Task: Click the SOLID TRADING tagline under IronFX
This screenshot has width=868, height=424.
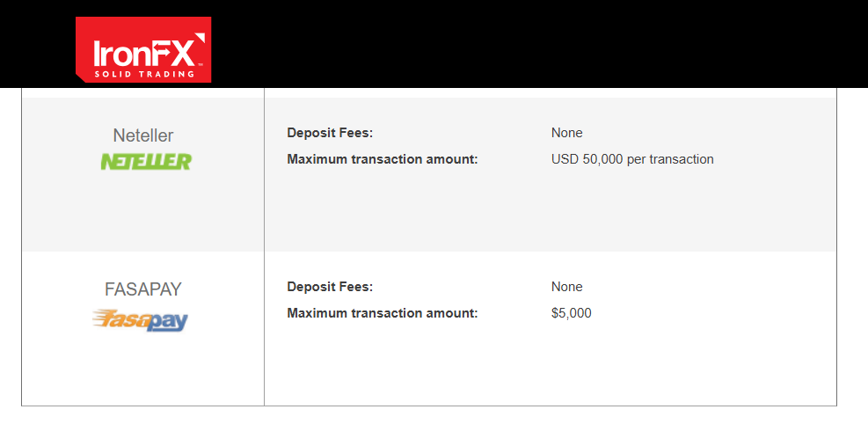Action: [143, 74]
